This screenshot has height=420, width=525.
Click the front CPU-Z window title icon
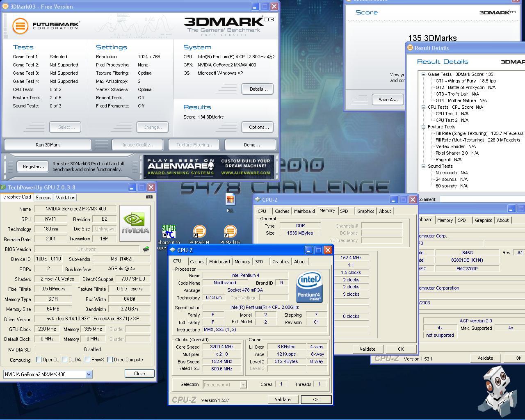pos(173,250)
